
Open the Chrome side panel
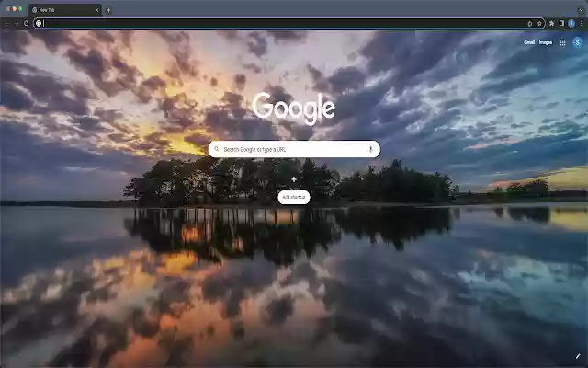pos(561,23)
